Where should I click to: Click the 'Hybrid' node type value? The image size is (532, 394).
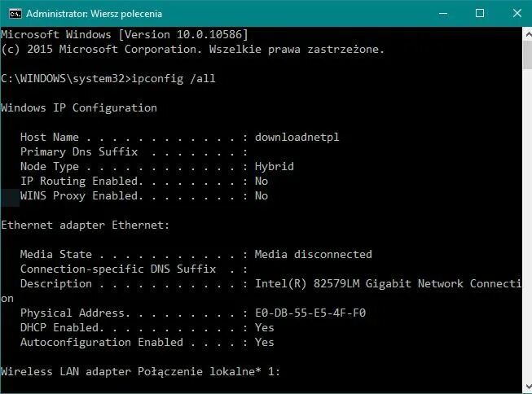click(274, 167)
